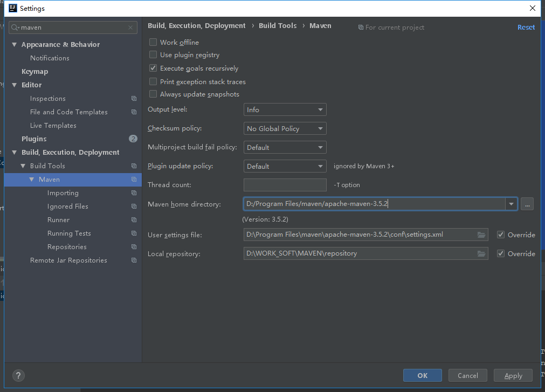Enable Use plugin registry checkbox
This screenshot has width=545, height=392.
pyautogui.click(x=153, y=55)
